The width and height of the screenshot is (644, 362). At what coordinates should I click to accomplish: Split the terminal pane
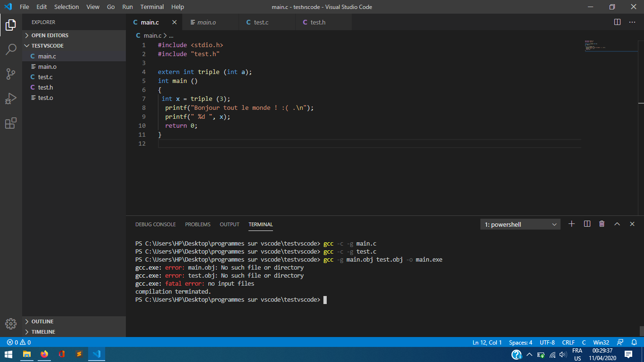586,224
